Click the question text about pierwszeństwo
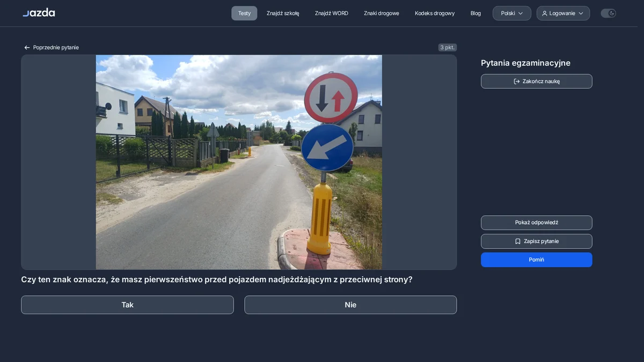 217,279
